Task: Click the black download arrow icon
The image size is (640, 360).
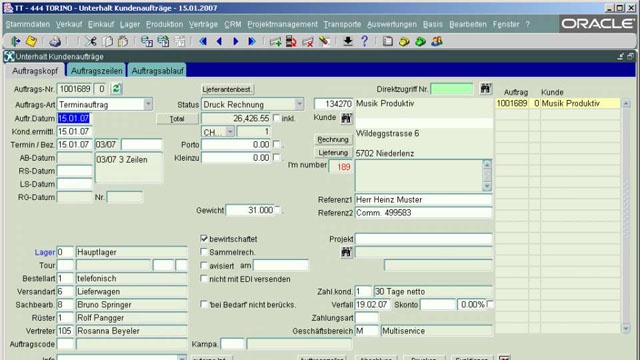Action: click(348, 41)
